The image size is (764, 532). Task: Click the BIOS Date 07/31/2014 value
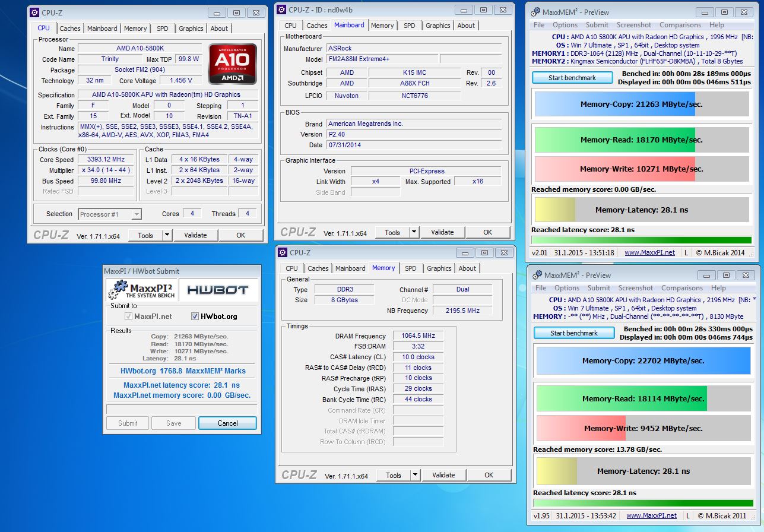414,145
